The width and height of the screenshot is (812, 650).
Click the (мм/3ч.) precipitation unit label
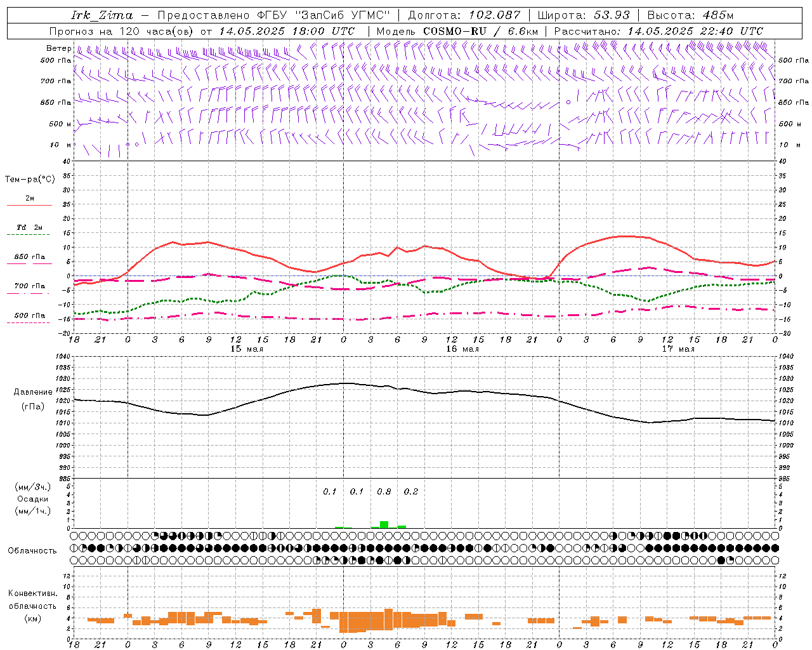tap(32, 487)
